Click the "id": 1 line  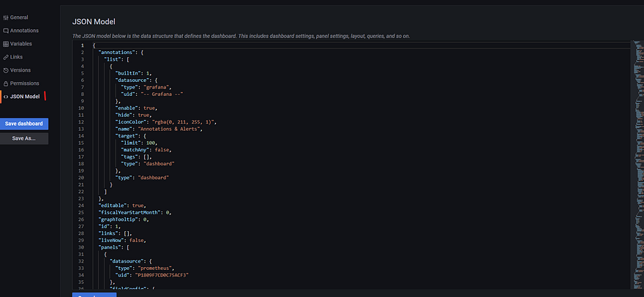pos(109,226)
